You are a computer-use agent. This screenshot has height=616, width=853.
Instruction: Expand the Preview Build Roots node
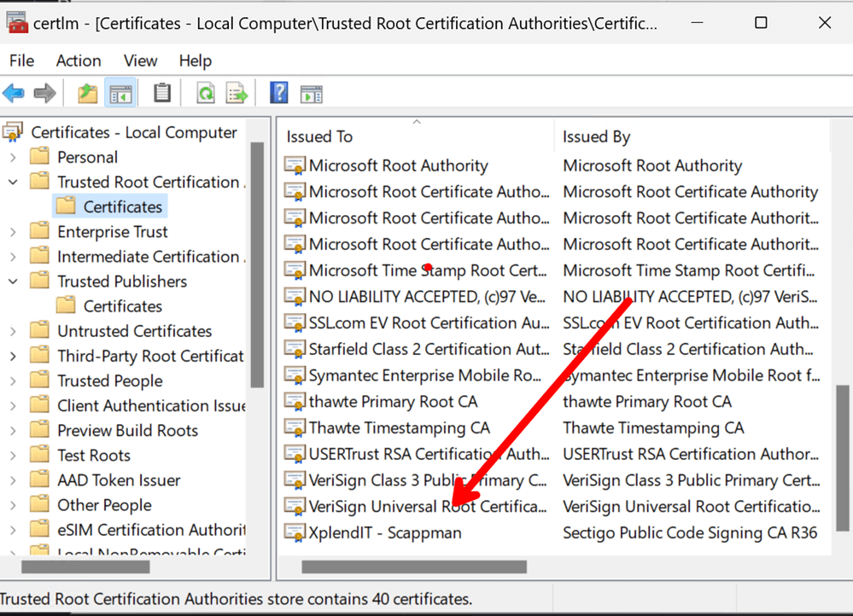[13, 431]
